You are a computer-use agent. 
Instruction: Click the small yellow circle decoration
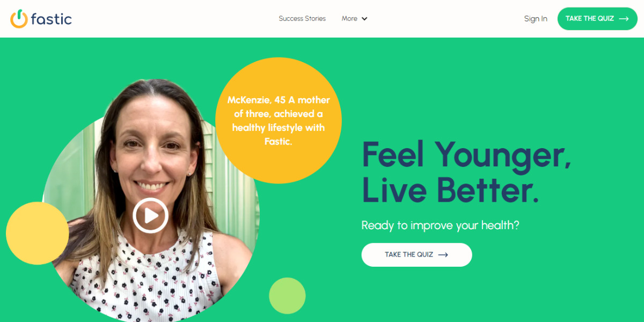point(38,233)
